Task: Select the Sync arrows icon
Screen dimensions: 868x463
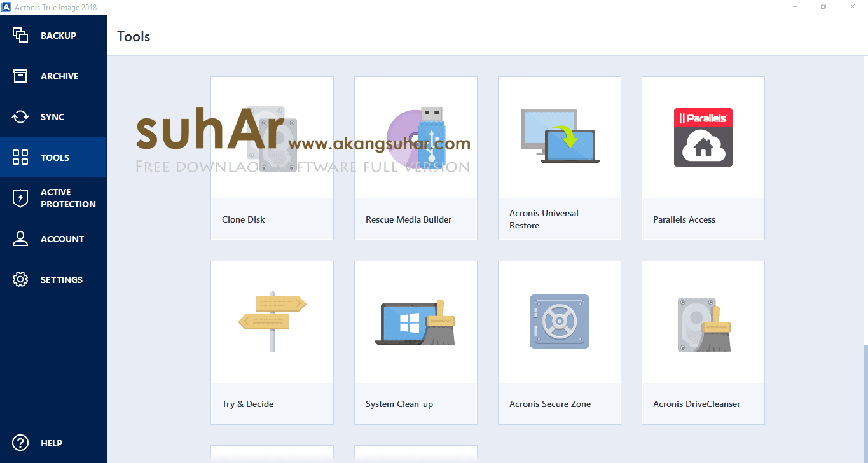Action: click(x=20, y=117)
